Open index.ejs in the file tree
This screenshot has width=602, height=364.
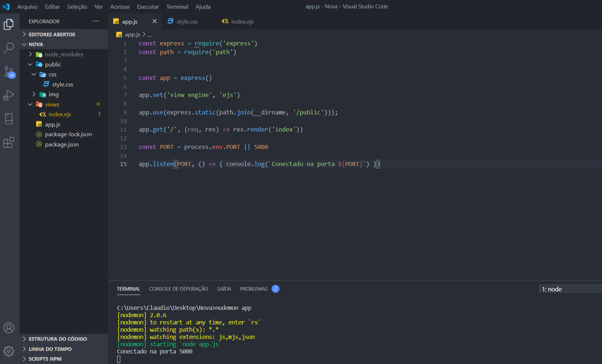coord(64,114)
